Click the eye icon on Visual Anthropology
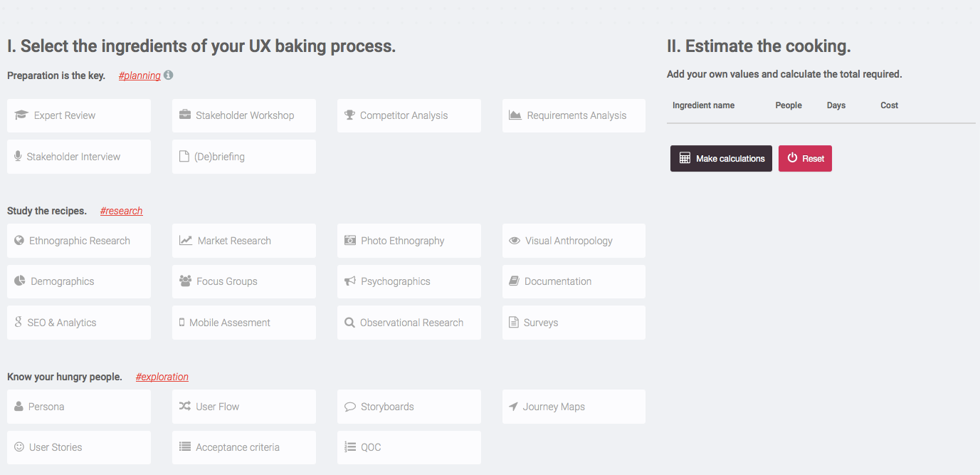This screenshot has height=475, width=980. [x=515, y=241]
